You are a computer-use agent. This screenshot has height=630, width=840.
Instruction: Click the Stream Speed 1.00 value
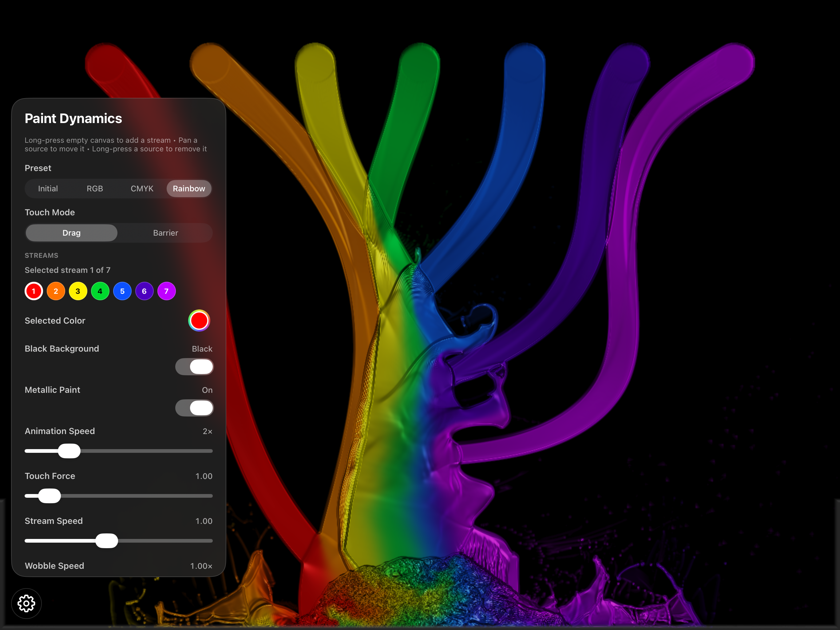[204, 521]
